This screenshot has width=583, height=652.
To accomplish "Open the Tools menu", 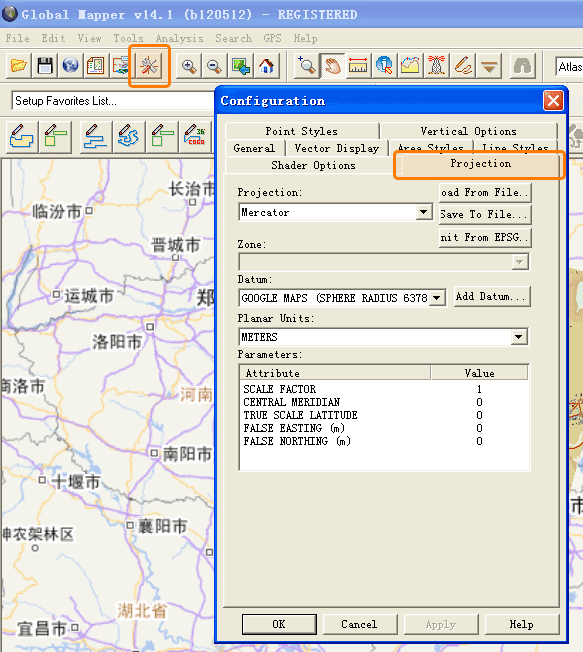I will [128, 38].
